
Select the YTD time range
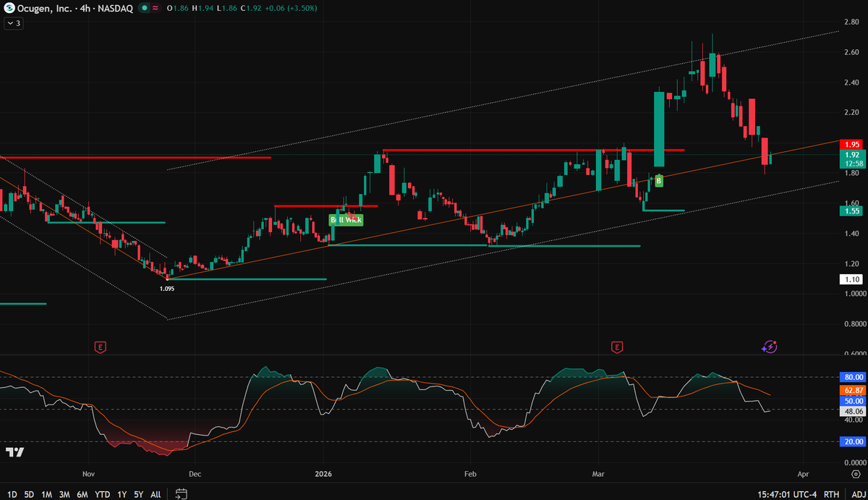tap(103, 494)
